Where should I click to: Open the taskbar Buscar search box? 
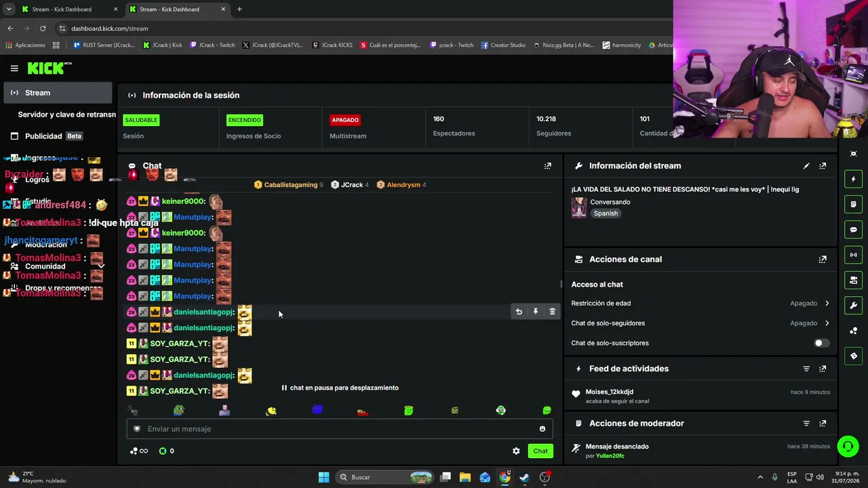pyautogui.click(x=385, y=477)
